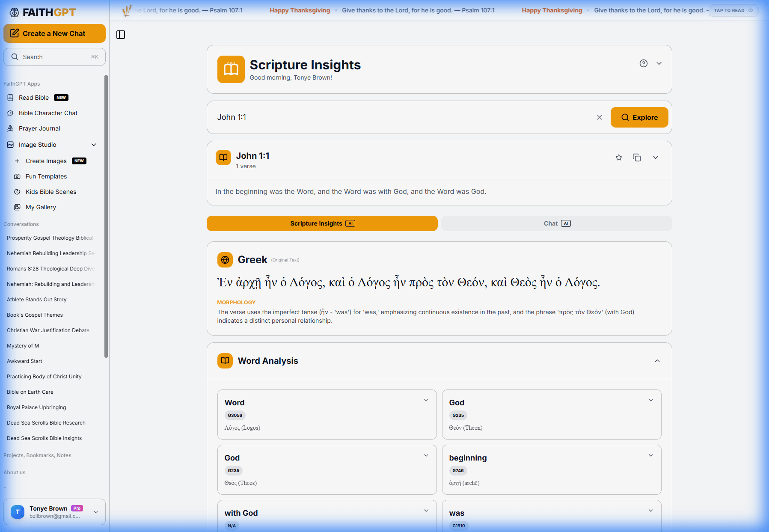Open Practicing Body of Christ Unity conversation

point(44,377)
